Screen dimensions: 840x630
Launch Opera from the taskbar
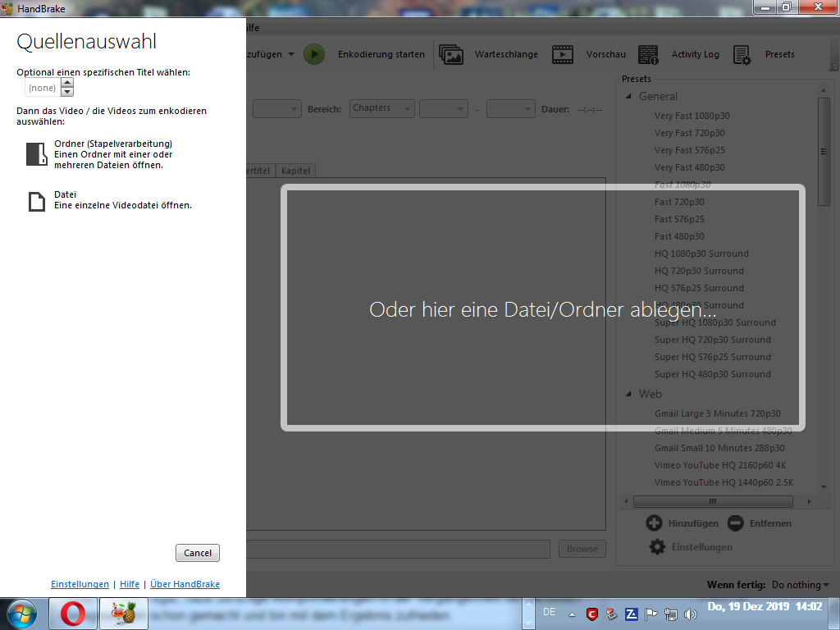pos(73,614)
